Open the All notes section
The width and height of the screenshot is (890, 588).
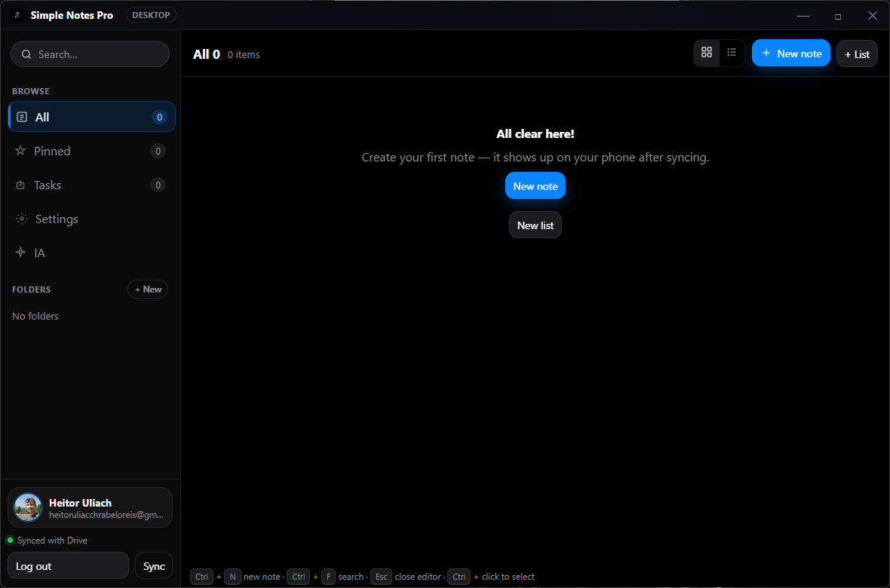(92, 116)
